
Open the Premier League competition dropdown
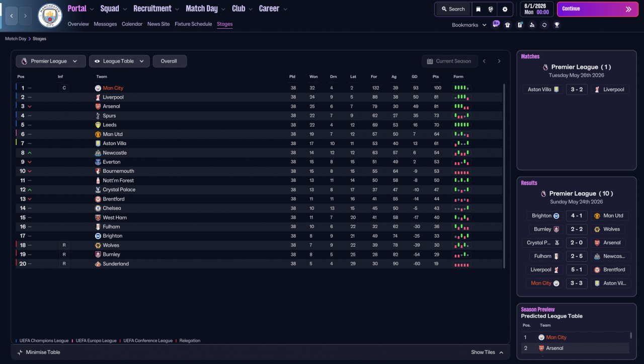(x=50, y=61)
